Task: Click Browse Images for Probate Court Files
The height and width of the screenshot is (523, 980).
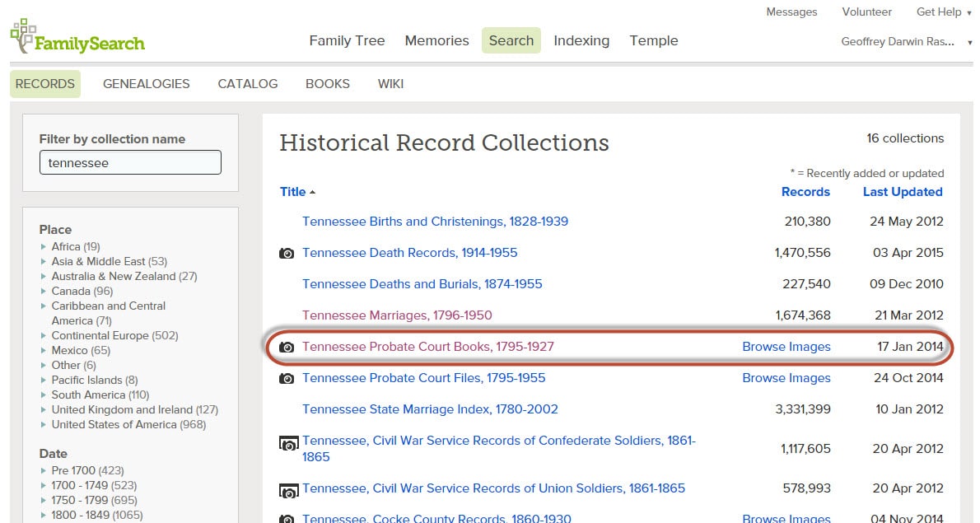Action: coord(786,377)
